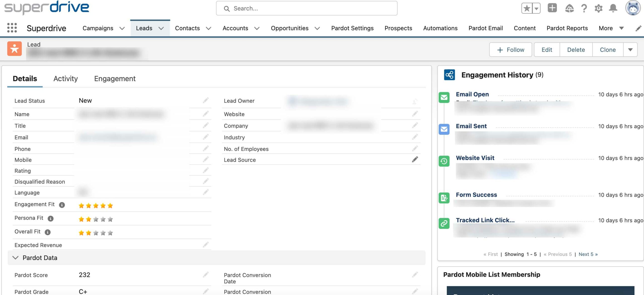Edit the Name field pencil icon

point(206,114)
